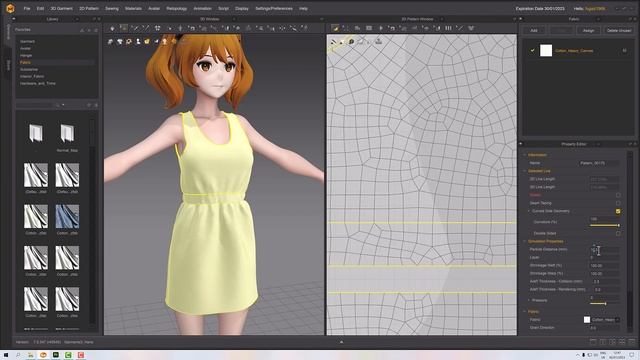
Task: Open the Settings/Preferences menu
Action: point(274,9)
